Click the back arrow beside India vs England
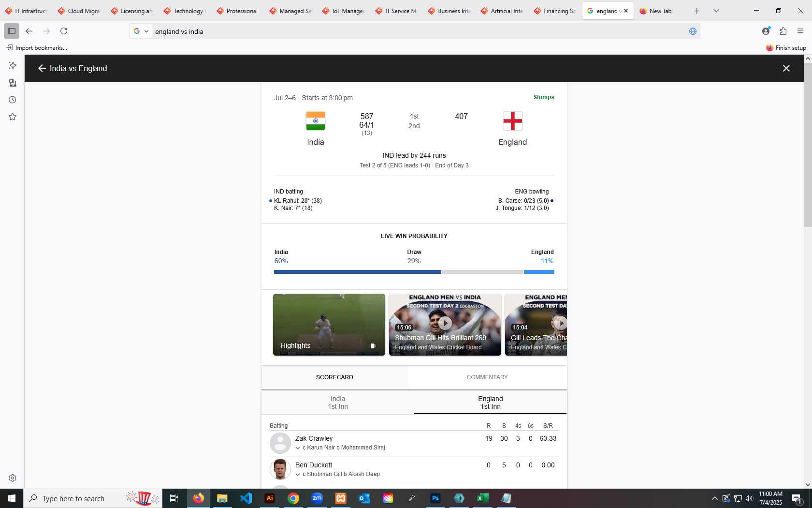This screenshot has width=812, height=508. tap(42, 68)
